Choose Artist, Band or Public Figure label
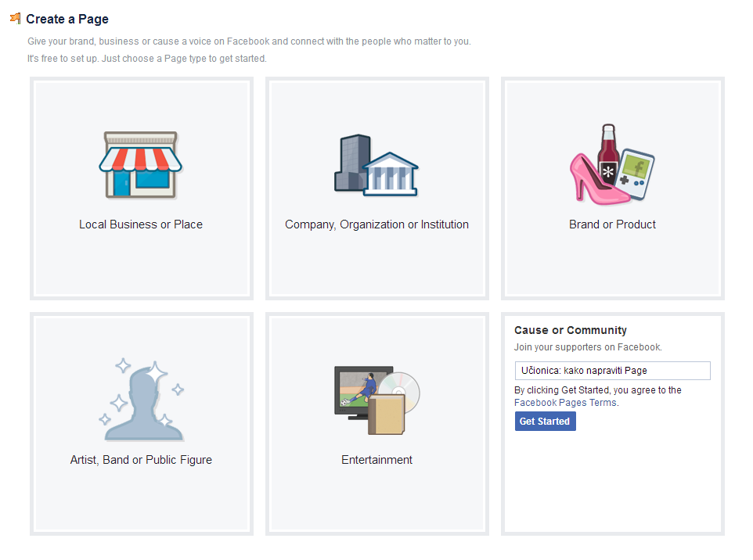 tap(141, 460)
